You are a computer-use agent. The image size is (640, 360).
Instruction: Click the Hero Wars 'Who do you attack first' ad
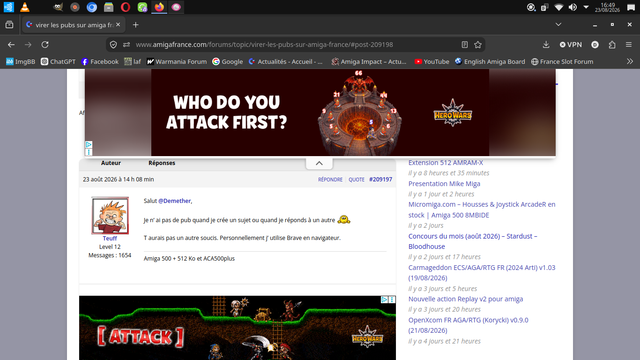(320, 112)
